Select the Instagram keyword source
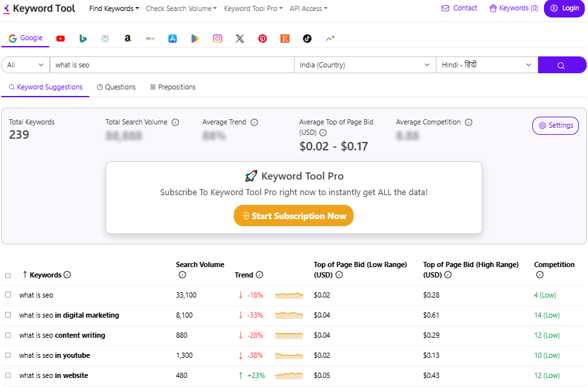 coord(217,38)
